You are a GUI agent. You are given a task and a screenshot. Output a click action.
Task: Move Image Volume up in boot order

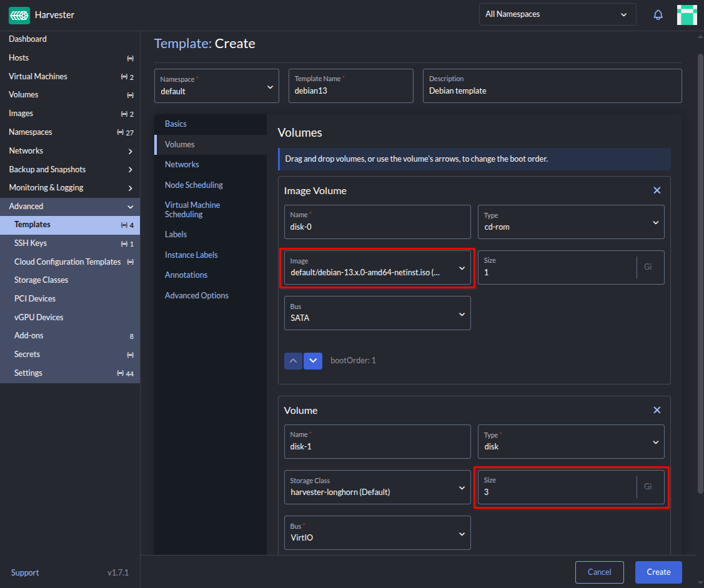click(294, 361)
